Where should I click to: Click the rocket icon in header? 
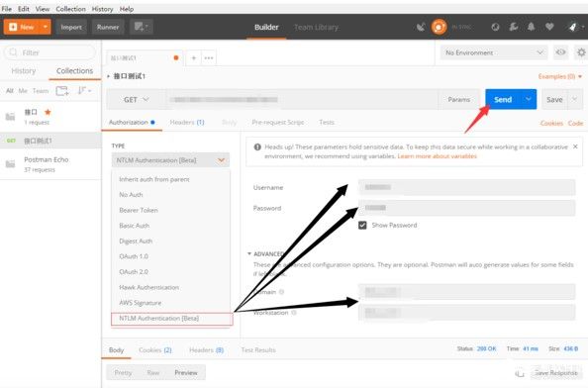click(572, 27)
